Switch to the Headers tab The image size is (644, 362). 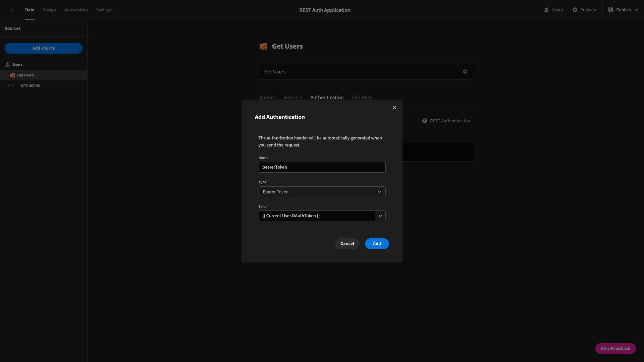[x=293, y=98]
